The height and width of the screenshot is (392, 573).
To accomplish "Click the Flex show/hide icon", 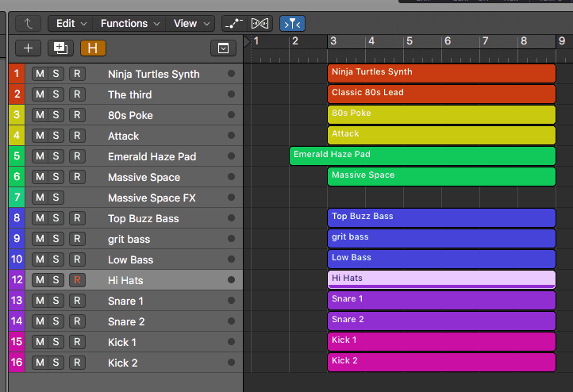I will (x=260, y=24).
